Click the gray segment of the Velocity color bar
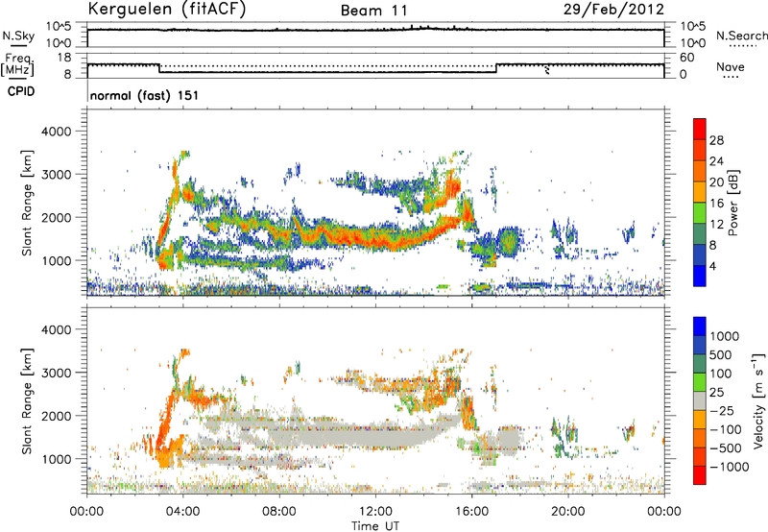The image size is (768, 532). [x=700, y=400]
